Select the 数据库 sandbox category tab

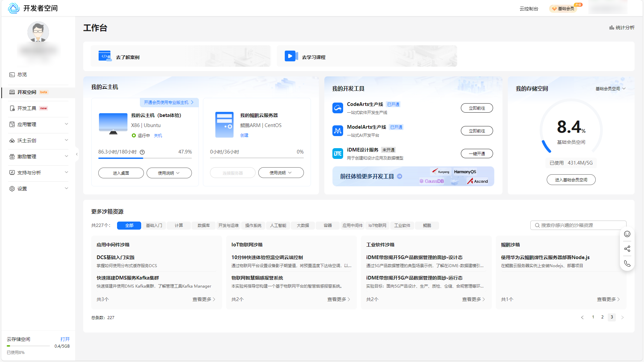pyautogui.click(x=204, y=226)
